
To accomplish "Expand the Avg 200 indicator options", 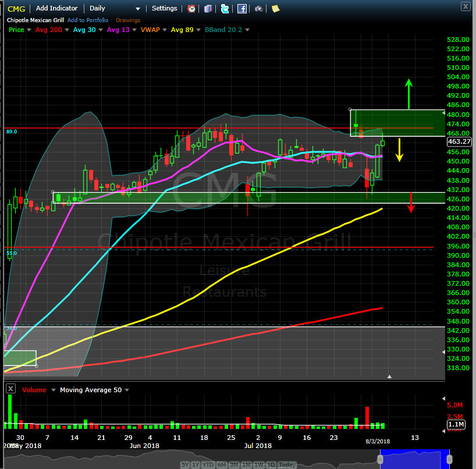I will 65,30.
